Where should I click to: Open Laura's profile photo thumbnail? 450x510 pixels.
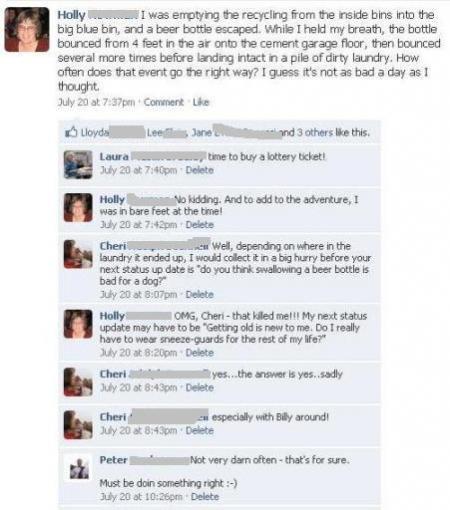pos(78,164)
